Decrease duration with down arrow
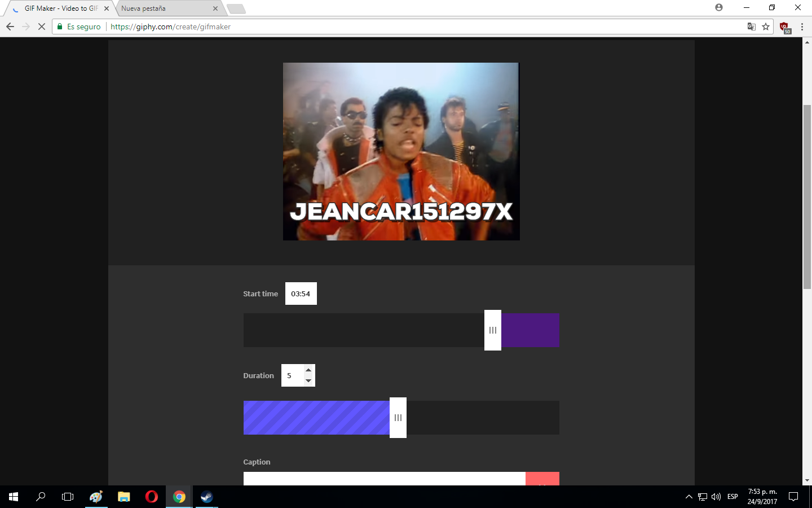The image size is (812, 508). pyautogui.click(x=308, y=380)
